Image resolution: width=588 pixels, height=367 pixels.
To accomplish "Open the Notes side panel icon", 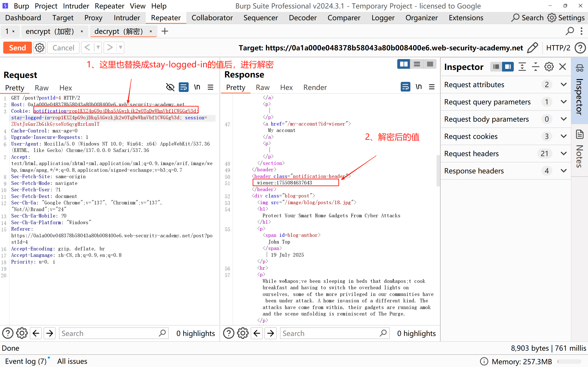I will 579,135.
